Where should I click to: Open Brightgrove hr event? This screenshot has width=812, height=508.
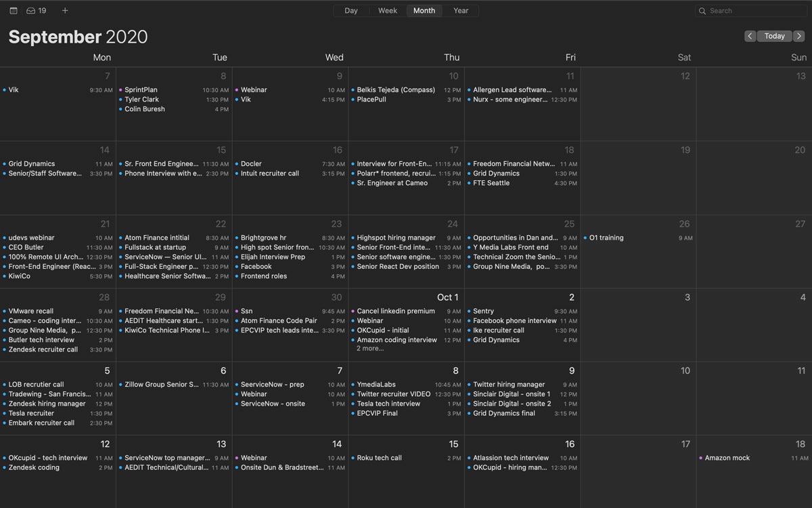click(290, 238)
